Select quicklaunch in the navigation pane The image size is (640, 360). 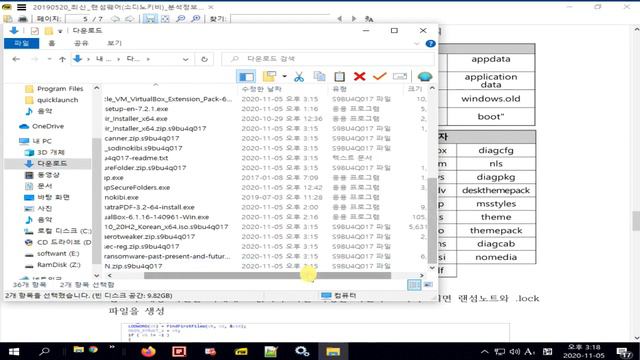(x=57, y=100)
